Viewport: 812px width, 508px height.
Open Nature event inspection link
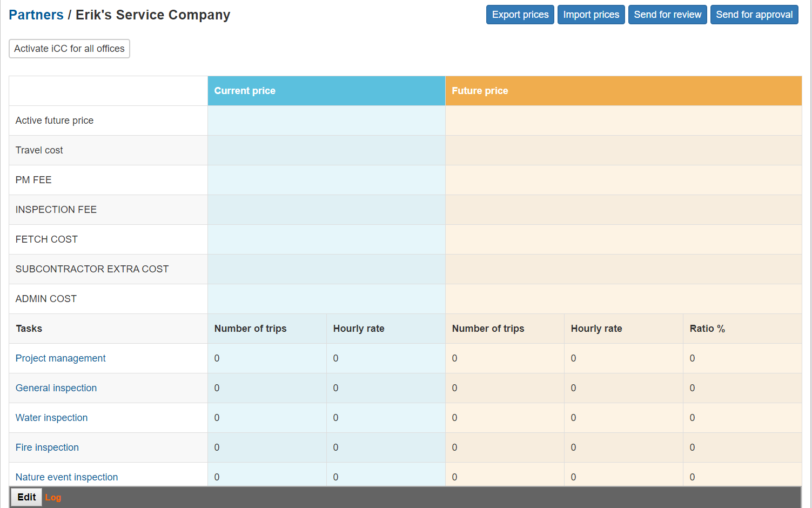66,477
